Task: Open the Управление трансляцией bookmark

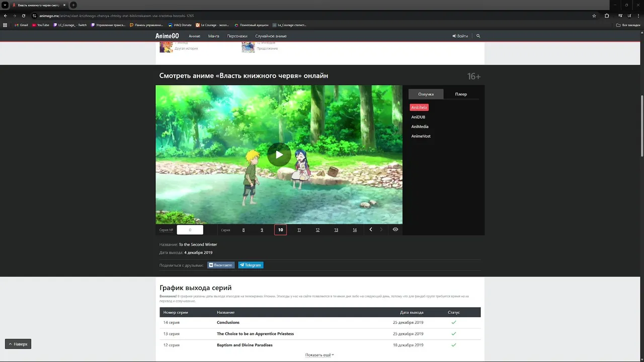Action: pos(108,25)
